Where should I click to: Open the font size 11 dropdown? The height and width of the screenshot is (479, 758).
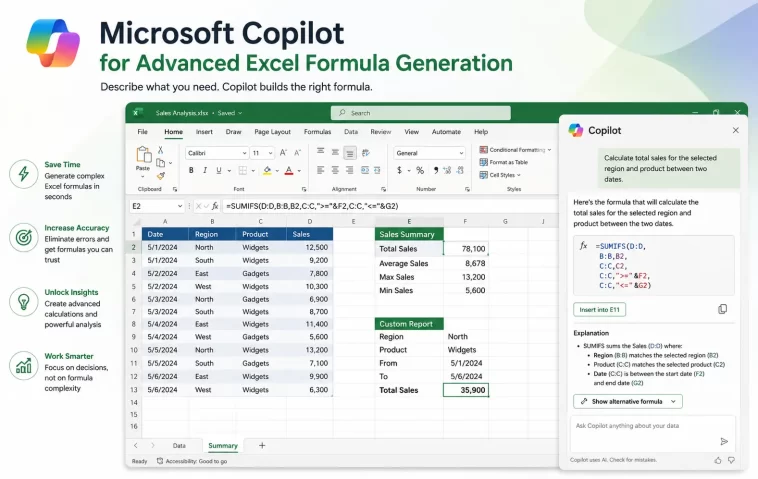coord(270,153)
